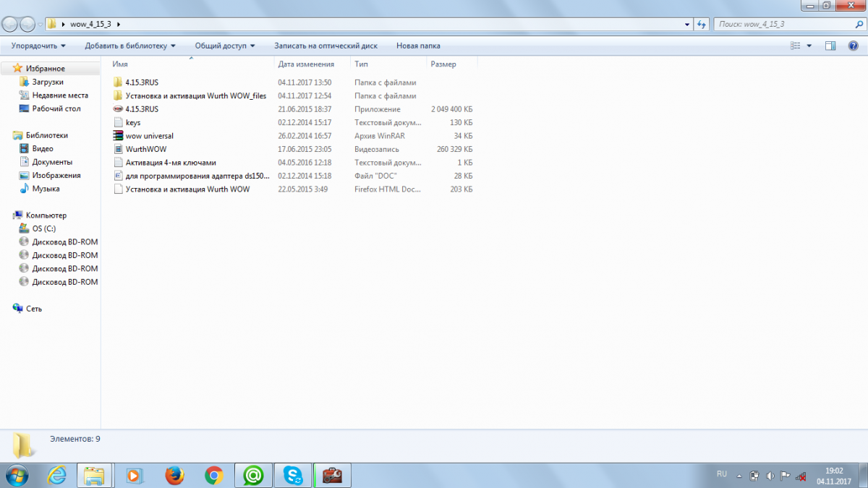Click Записать на оптический диск
The width and height of the screenshot is (868, 488).
coord(325,46)
